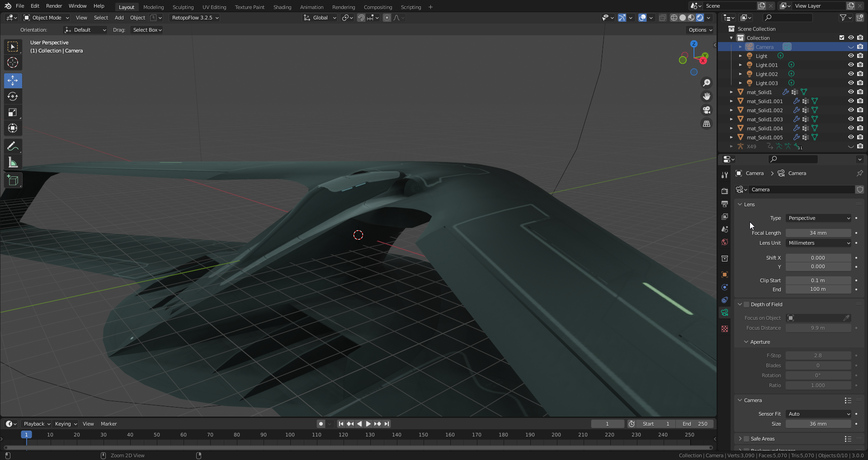Switch to the Sculpting workspace tab
The height and width of the screenshot is (460, 868).
click(x=183, y=7)
